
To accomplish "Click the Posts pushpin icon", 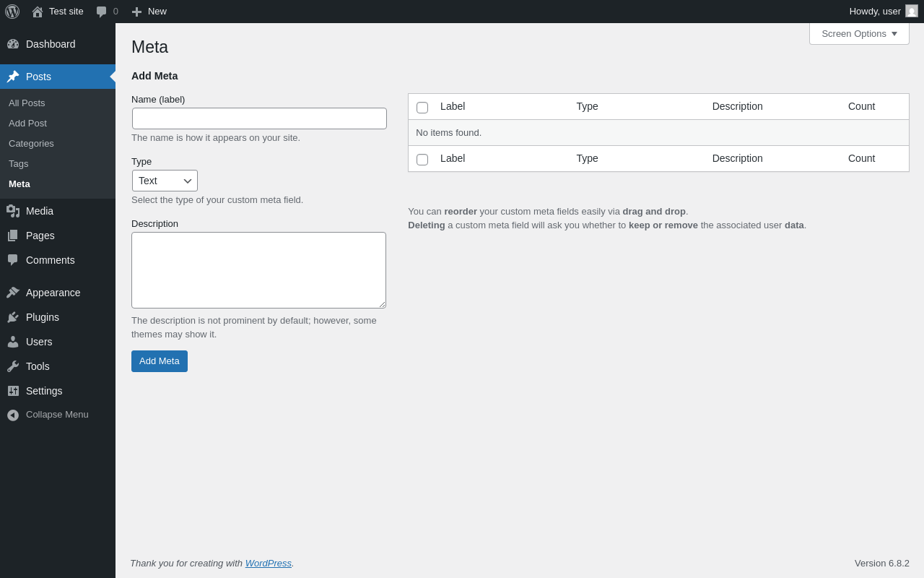I will coord(13,77).
